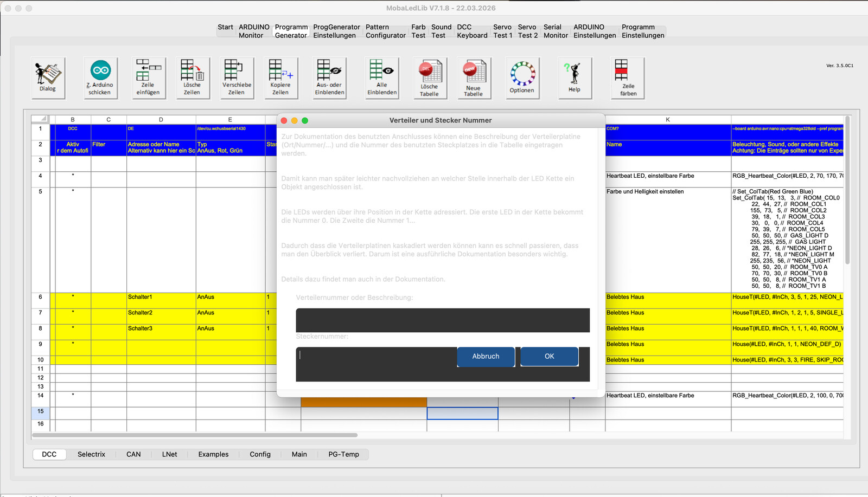
Task: Click the Lösche Tabelle icon
Action: [x=429, y=78]
